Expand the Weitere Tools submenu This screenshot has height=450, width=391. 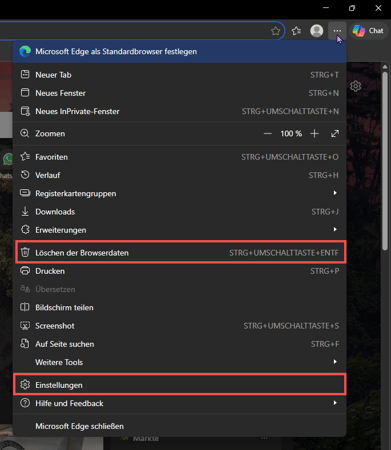point(179,362)
